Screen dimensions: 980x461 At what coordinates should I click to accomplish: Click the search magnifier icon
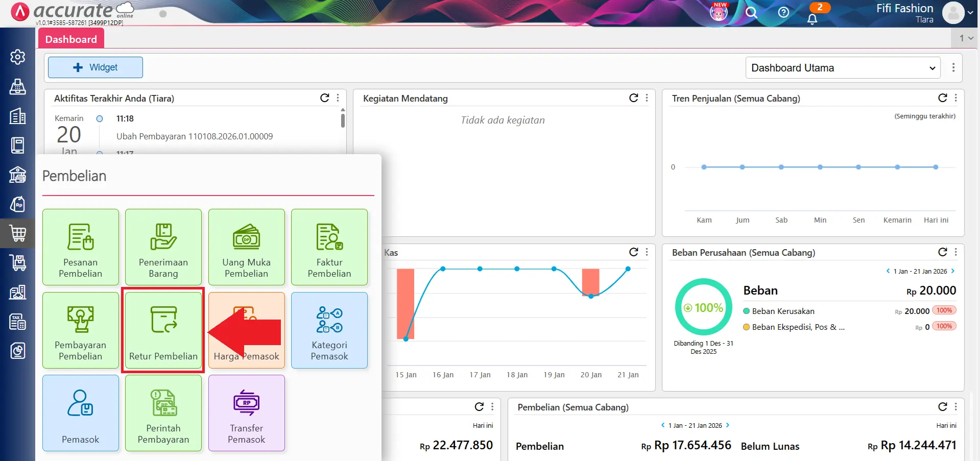(x=751, y=13)
